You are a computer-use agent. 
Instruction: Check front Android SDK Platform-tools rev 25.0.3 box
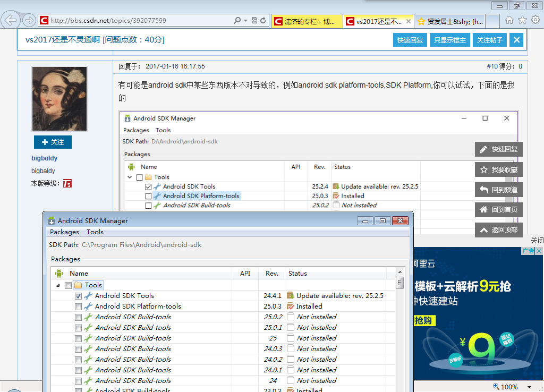pyautogui.click(x=78, y=306)
